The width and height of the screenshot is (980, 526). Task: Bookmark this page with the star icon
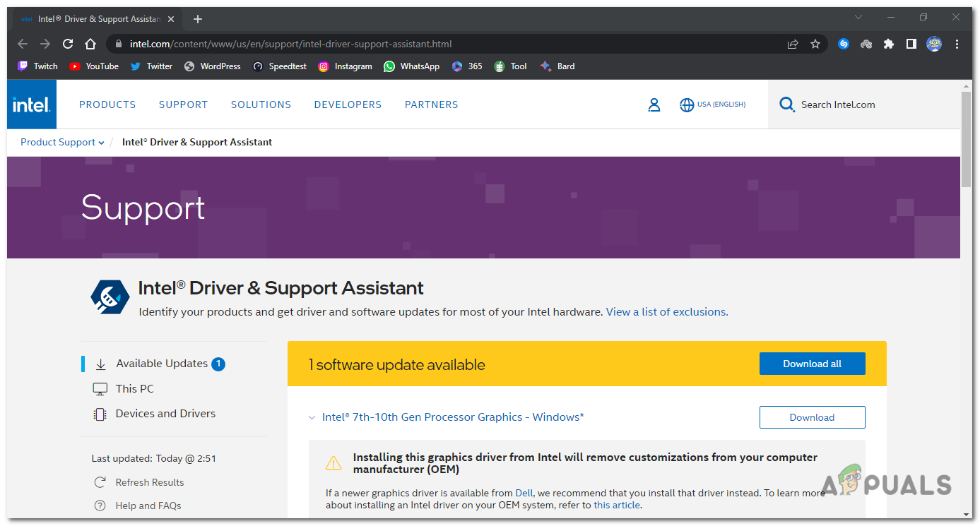pos(815,44)
